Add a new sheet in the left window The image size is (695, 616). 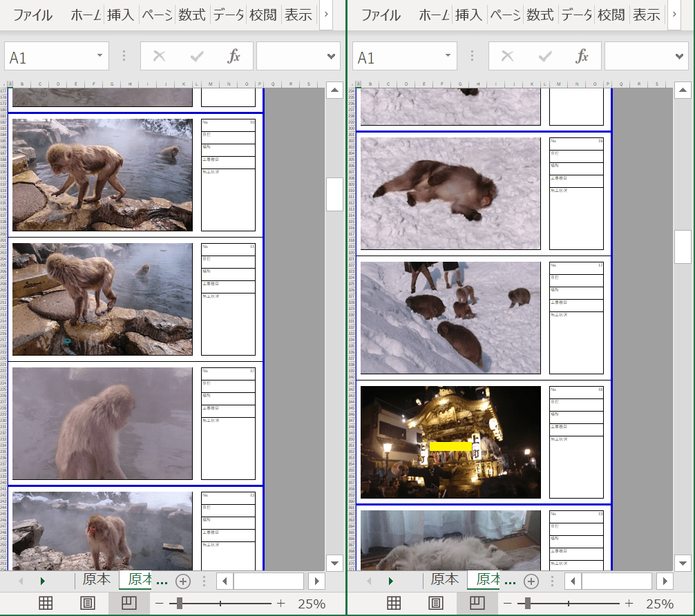182,581
